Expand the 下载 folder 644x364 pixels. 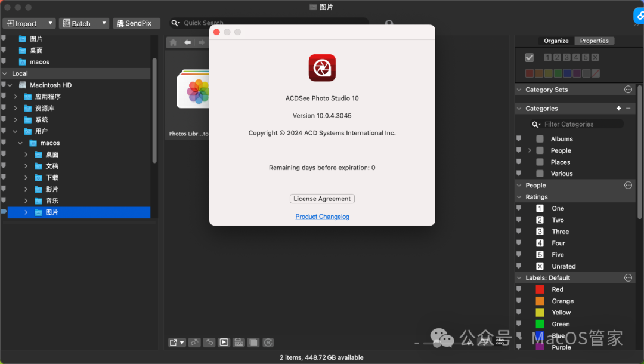pos(26,177)
